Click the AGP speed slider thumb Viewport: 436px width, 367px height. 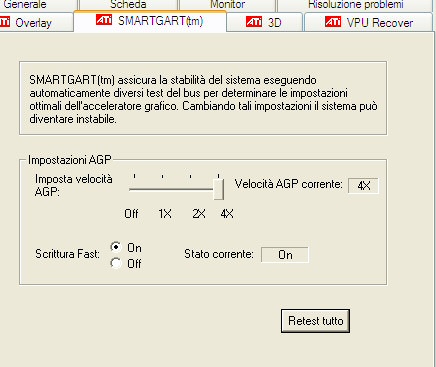coord(218,189)
